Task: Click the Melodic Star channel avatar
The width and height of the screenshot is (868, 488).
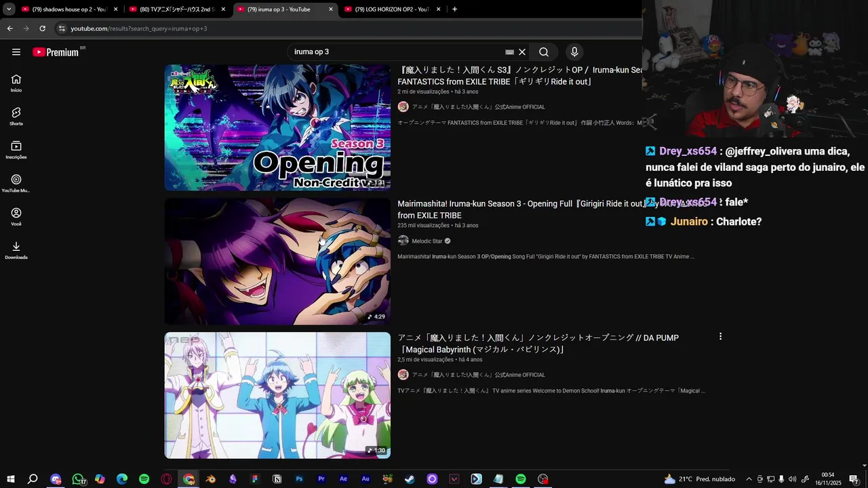Action: point(403,241)
